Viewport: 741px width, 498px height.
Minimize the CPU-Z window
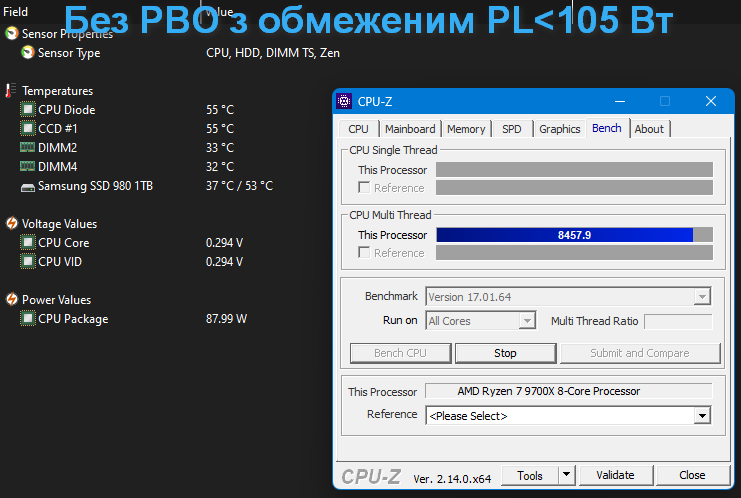pos(620,101)
